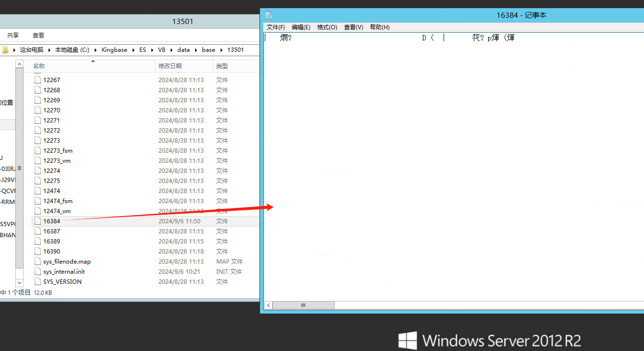Select file icon for 12269
Image resolution: width=644 pixels, height=351 pixels.
(37, 100)
